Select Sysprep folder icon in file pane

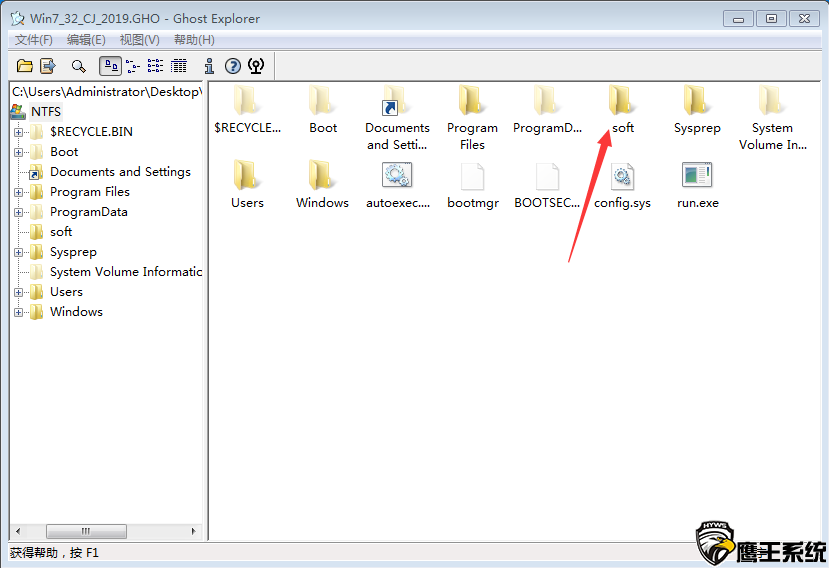pyautogui.click(x=697, y=100)
